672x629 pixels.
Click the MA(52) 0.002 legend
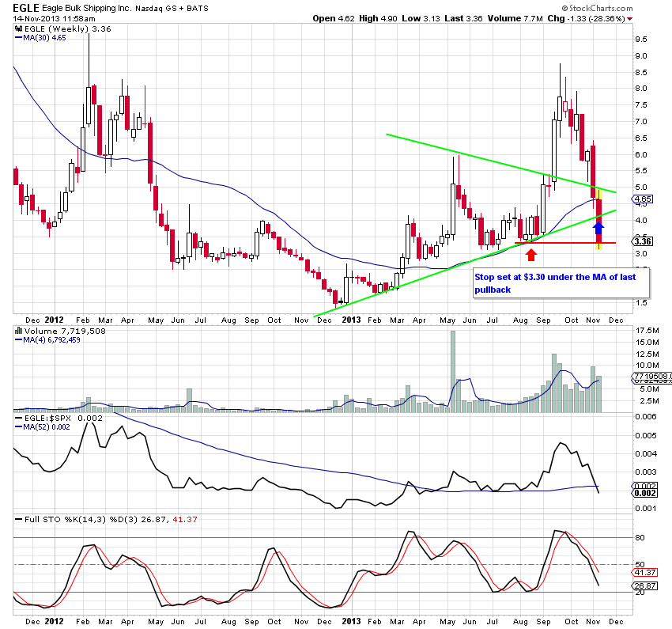[x=43, y=427]
